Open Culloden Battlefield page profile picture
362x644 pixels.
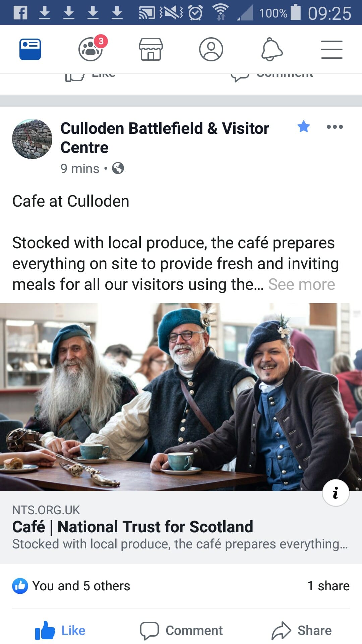[x=32, y=139]
